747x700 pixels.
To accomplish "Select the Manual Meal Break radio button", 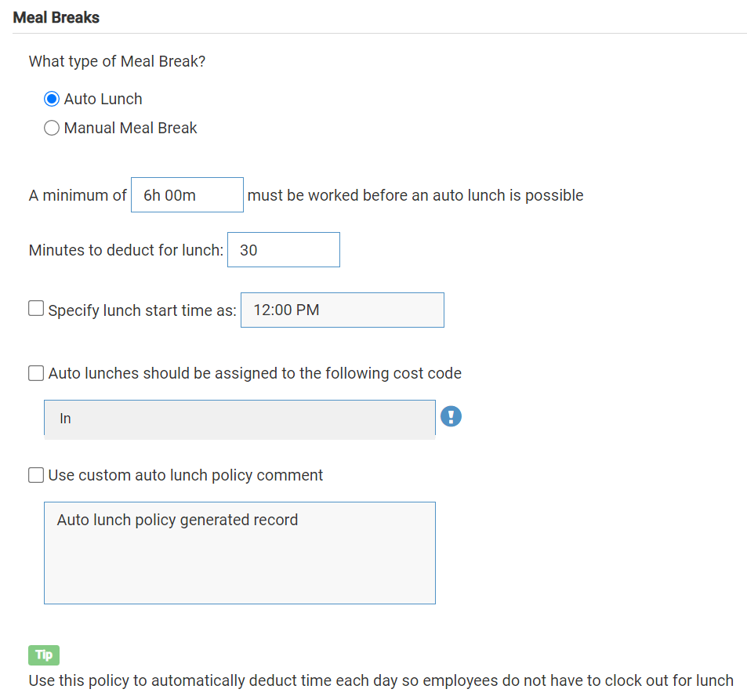I will point(52,128).
